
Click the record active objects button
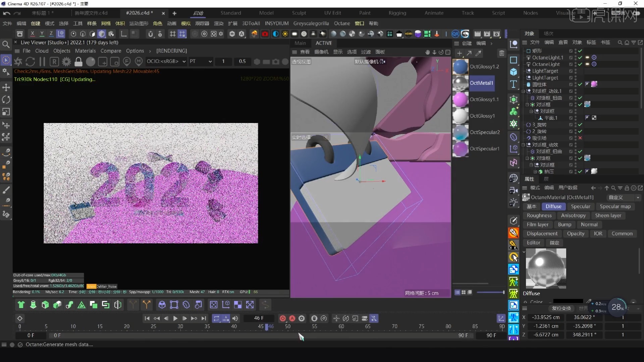pyautogui.click(x=283, y=318)
